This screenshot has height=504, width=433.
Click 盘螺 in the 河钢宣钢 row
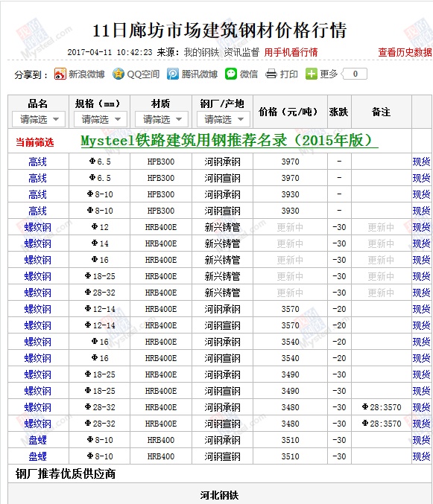[x=38, y=456]
